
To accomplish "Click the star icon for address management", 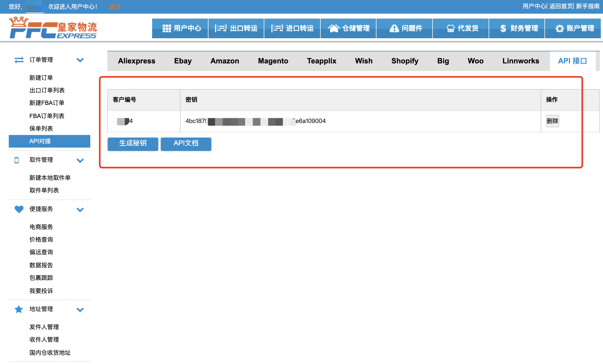I will pyautogui.click(x=19, y=309).
